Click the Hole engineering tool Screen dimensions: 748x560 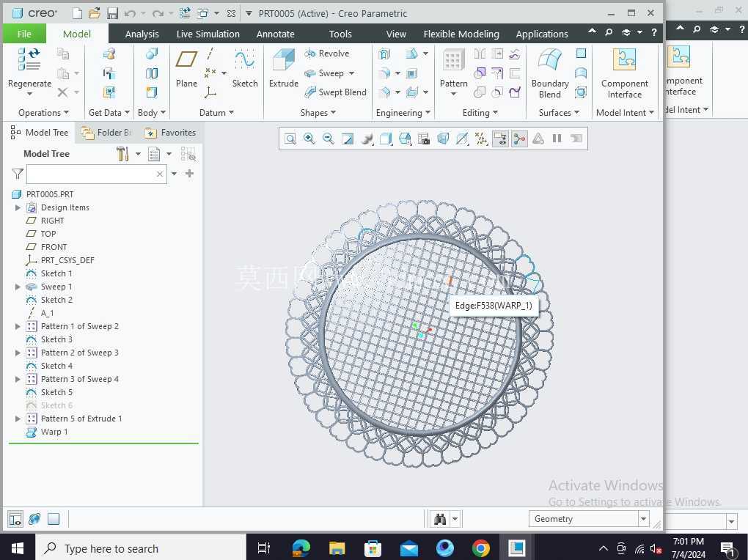coord(384,54)
